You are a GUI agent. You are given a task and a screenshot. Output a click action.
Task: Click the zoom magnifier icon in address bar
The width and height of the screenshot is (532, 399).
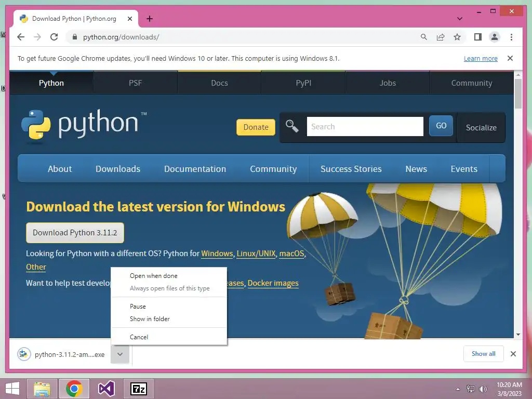424,37
